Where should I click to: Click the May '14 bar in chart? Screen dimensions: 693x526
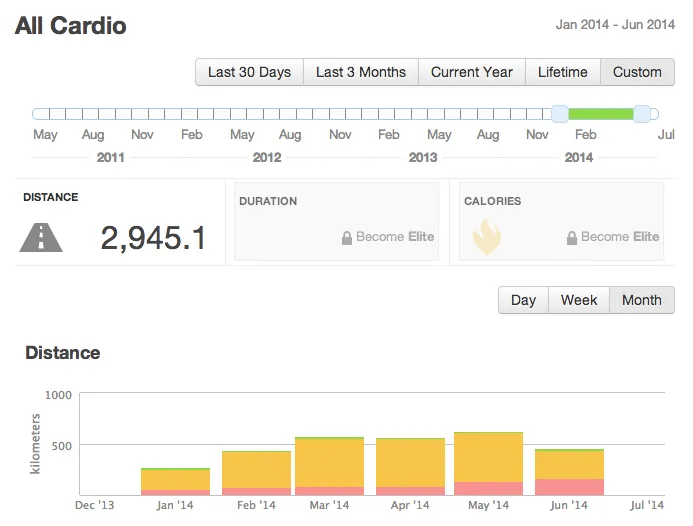tap(488, 460)
